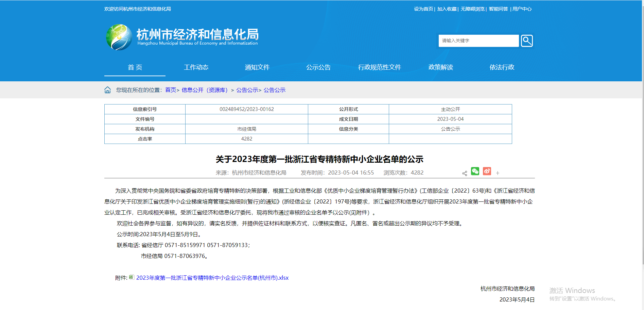Focus the keyword search input field
This screenshot has height=310, width=644.
coord(478,41)
